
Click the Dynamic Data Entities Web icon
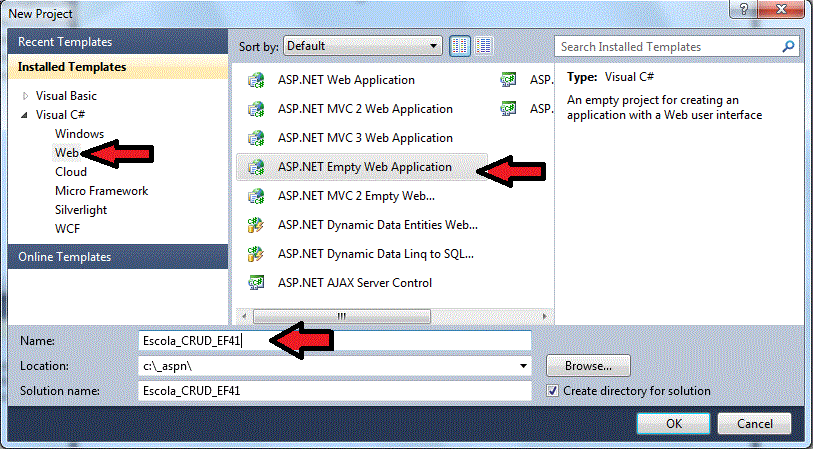[256, 225]
